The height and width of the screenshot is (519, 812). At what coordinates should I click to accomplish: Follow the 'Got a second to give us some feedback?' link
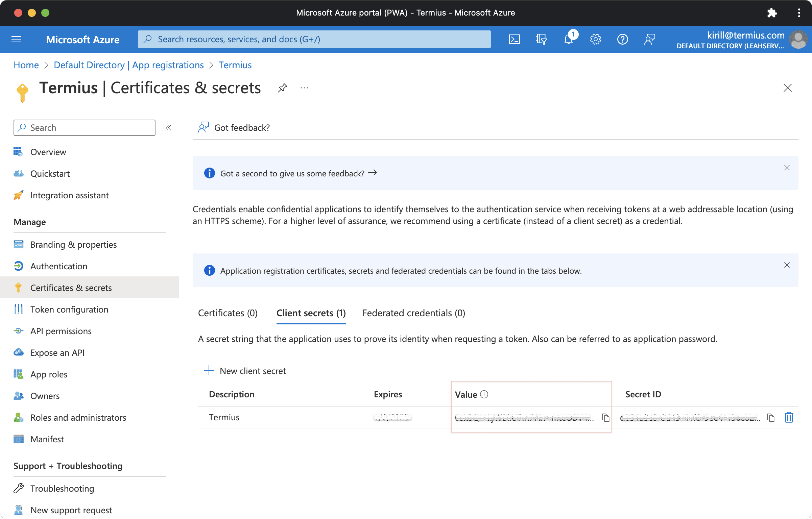(298, 173)
